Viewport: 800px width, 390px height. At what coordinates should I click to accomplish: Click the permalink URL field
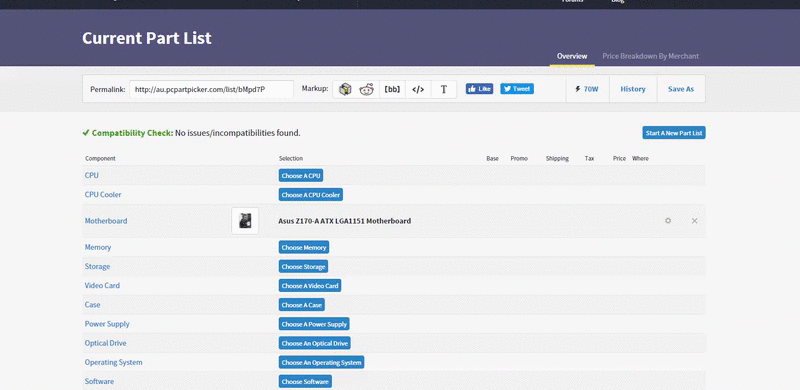point(211,89)
